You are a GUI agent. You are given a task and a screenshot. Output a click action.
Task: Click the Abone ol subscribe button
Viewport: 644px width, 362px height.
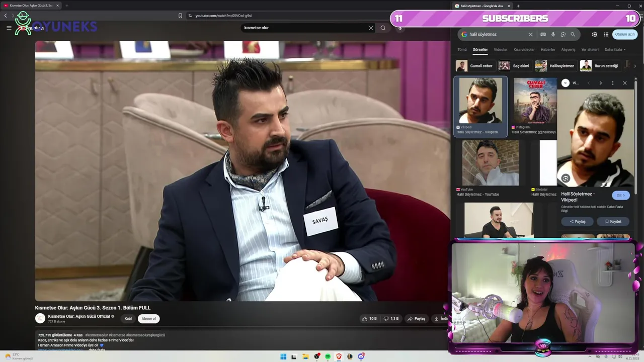click(x=148, y=319)
